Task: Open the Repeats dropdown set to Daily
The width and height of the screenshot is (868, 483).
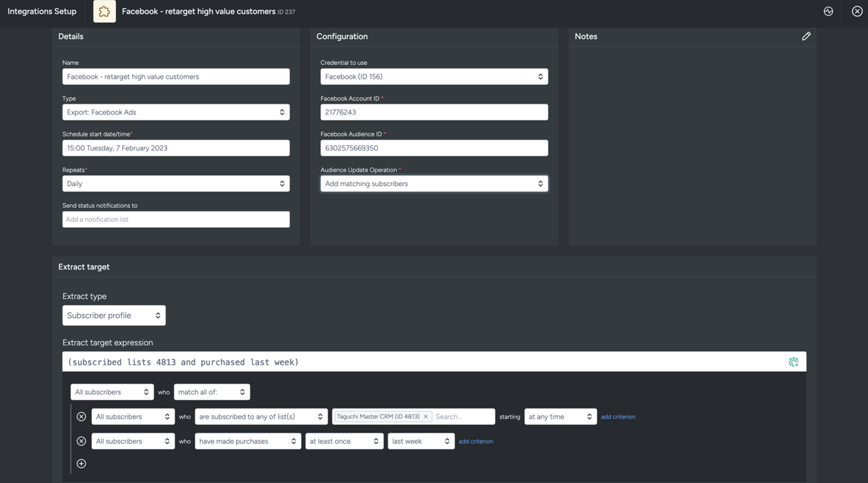Action: point(176,183)
